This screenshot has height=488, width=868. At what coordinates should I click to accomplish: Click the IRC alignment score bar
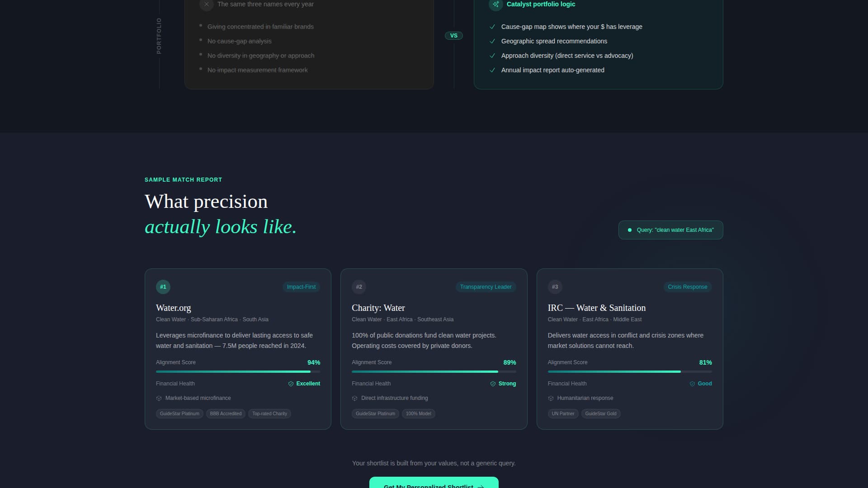pyautogui.click(x=630, y=372)
